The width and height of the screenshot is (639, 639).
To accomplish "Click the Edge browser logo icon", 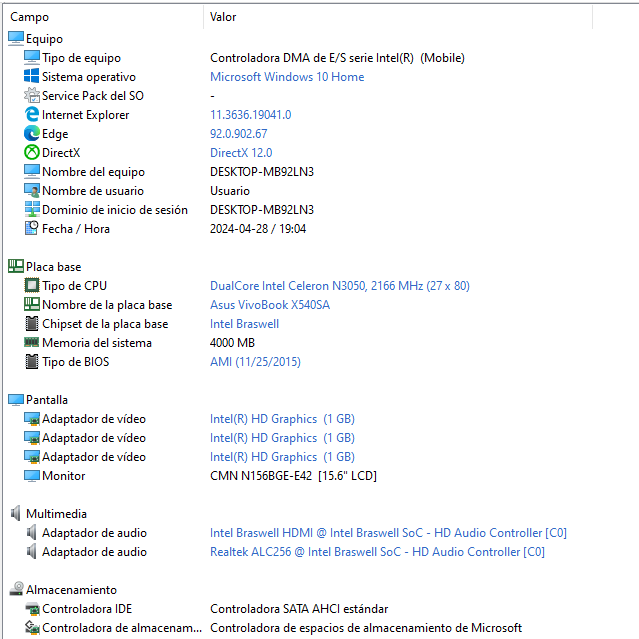I will pyautogui.click(x=32, y=133).
